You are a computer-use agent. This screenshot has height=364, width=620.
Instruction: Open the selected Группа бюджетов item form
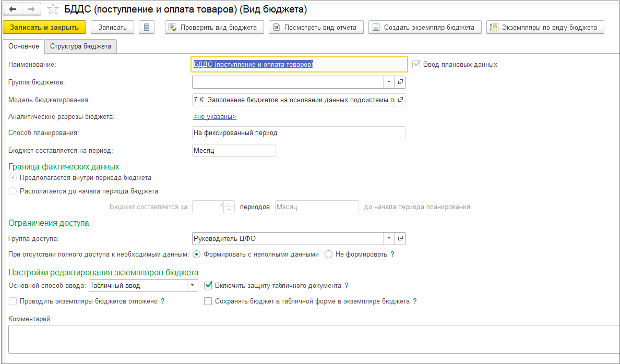tap(400, 82)
